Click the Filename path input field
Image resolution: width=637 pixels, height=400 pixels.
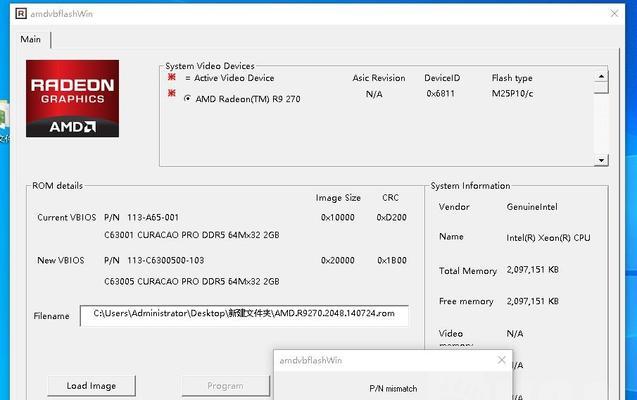point(244,316)
